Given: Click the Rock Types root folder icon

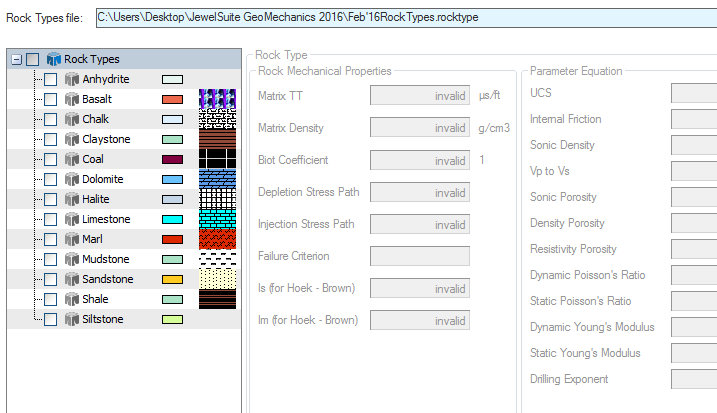Looking at the screenshot, I should tap(53, 59).
